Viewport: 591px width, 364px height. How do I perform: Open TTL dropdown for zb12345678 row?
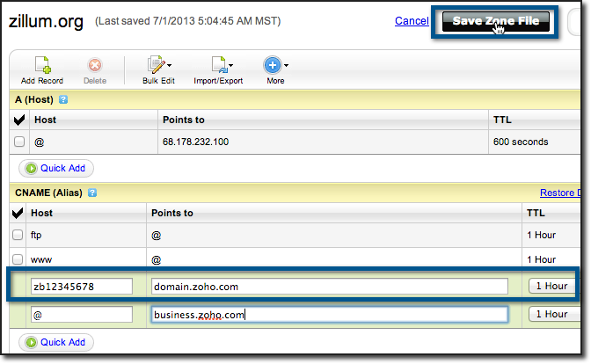coord(552,286)
